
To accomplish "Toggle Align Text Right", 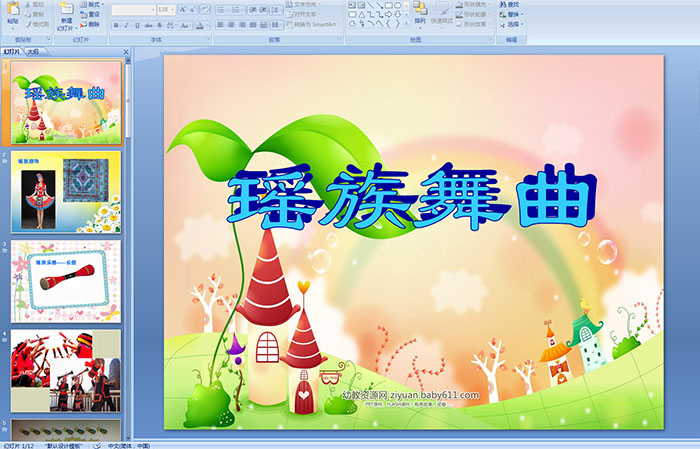I will 242,25.
